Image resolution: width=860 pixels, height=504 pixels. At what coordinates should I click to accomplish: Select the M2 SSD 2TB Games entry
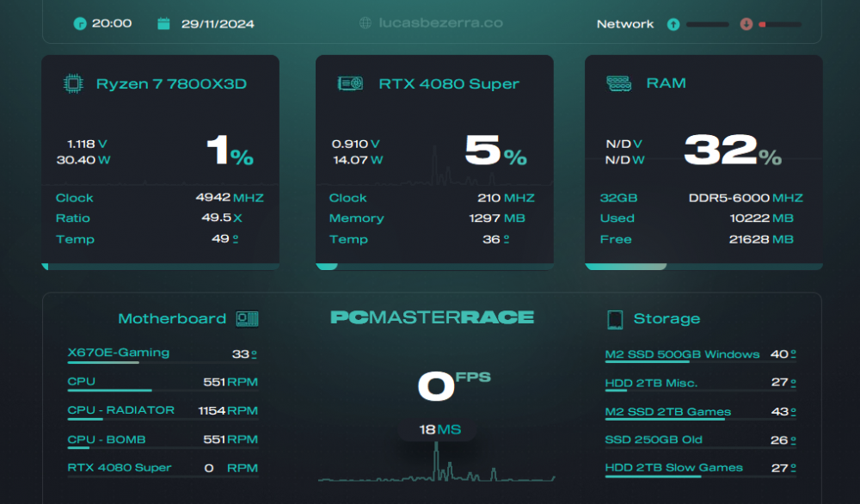667,412
